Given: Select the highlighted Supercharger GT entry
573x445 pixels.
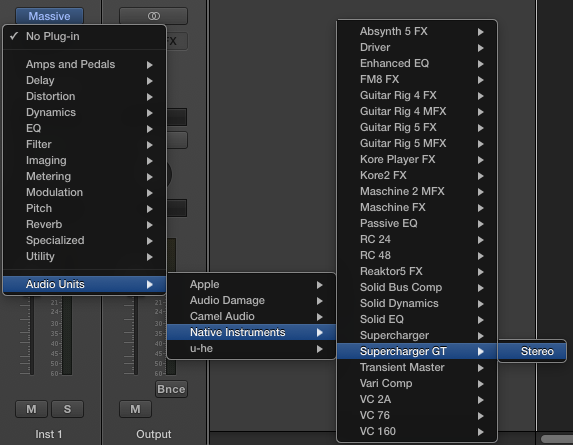Looking at the screenshot, I should coord(417,351).
